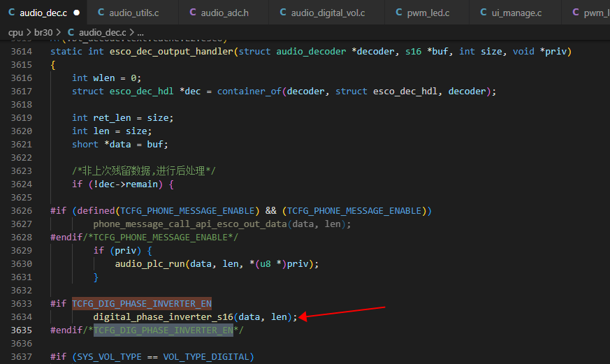Click the esco_dec_output_handler function name
Viewport: 610px width, 364px height.
[x=171, y=51]
